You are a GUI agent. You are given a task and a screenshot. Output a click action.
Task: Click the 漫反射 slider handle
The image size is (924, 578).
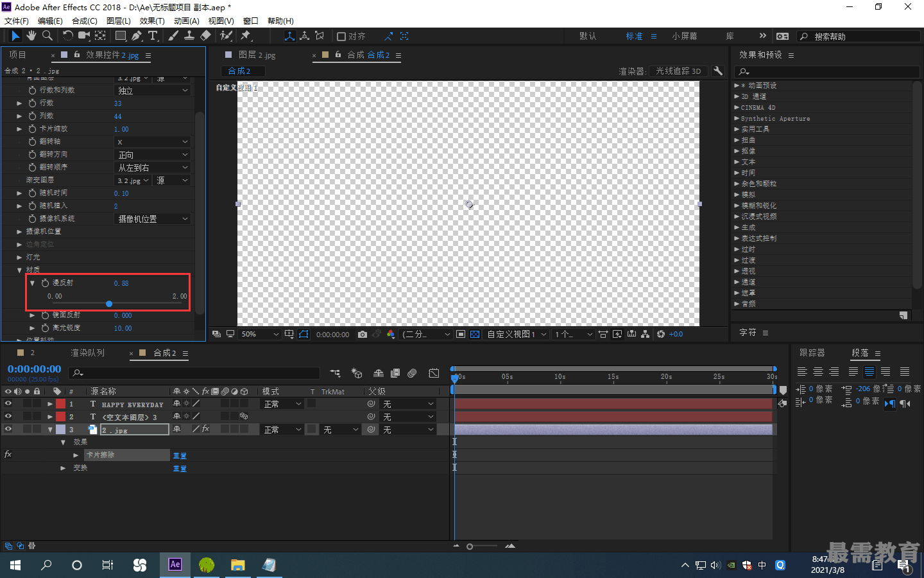coord(109,304)
